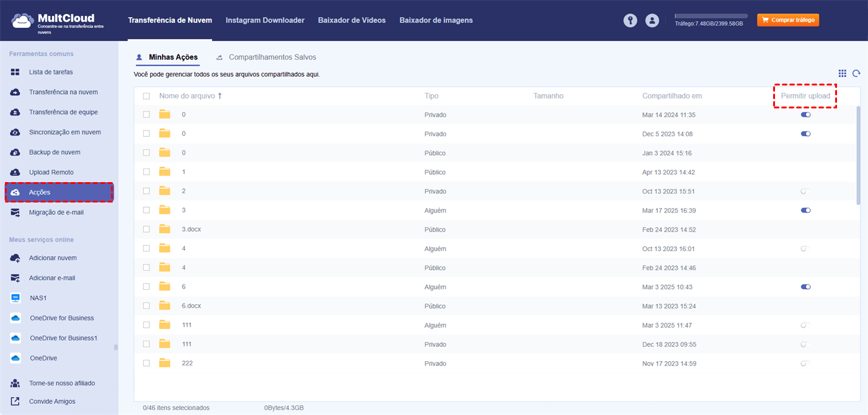Switch to grid view icon

tap(842, 73)
